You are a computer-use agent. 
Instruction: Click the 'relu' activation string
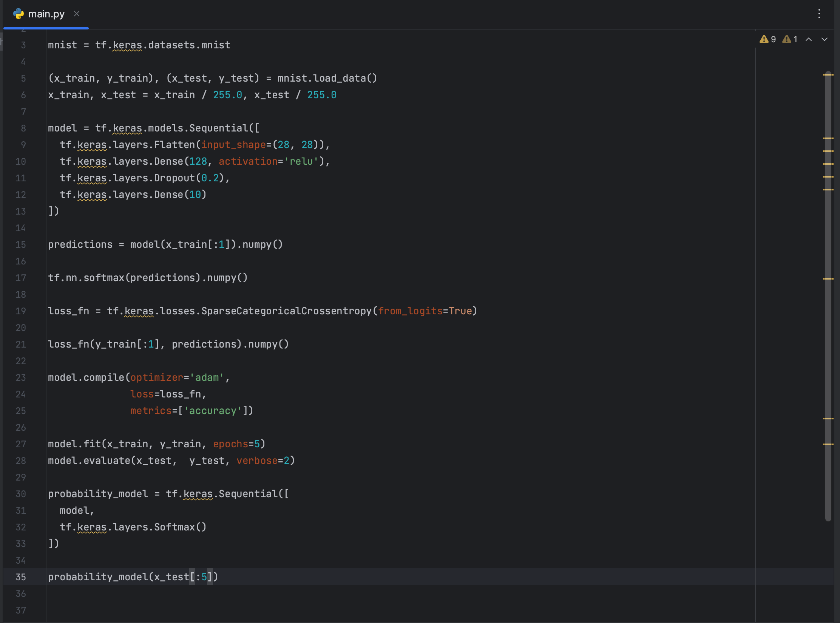301,161
